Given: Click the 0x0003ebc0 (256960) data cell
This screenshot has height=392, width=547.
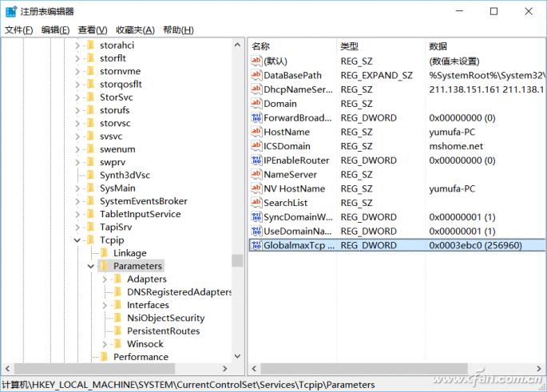Looking at the screenshot, I should point(475,246).
